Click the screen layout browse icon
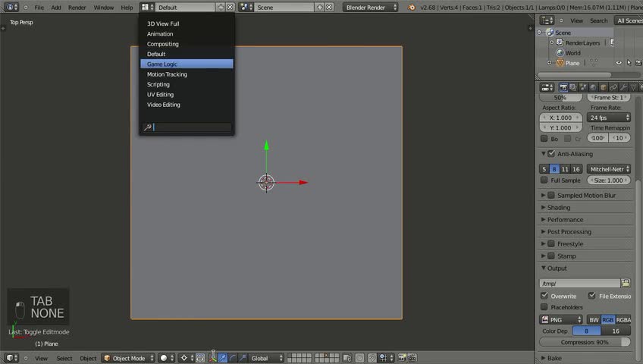The width and height of the screenshot is (643, 364). click(147, 7)
